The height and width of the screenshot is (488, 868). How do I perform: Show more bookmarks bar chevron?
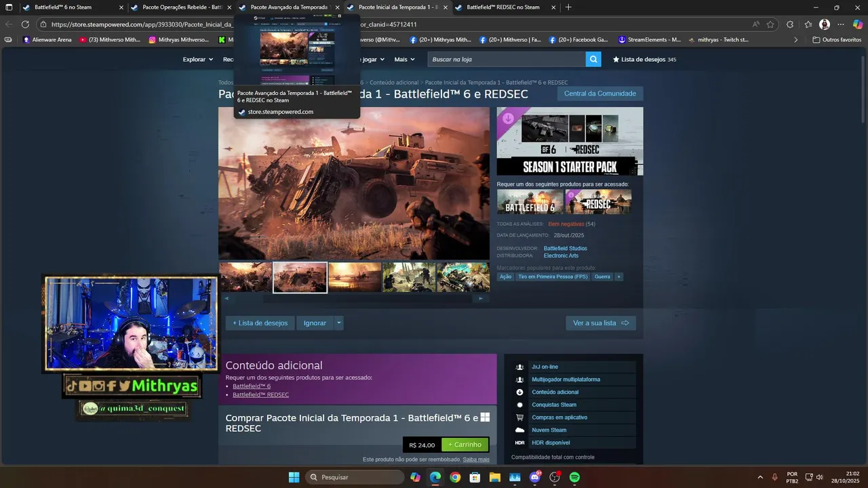[796, 40]
